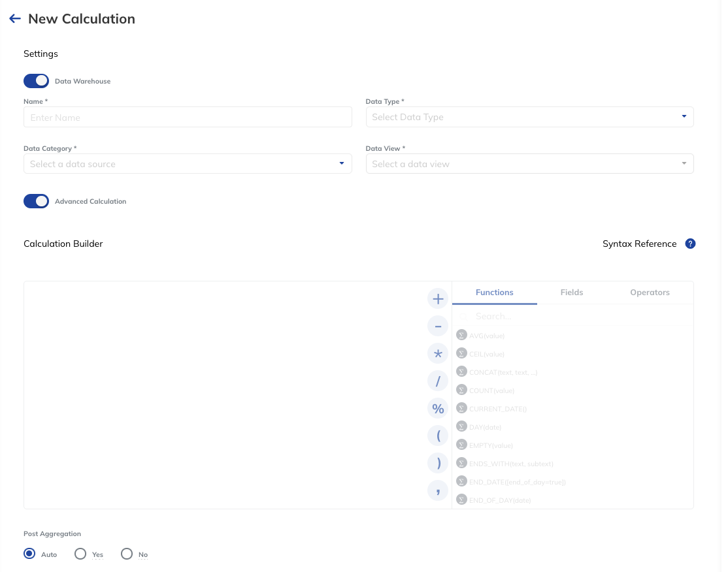Click the division operator icon

tap(438, 381)
